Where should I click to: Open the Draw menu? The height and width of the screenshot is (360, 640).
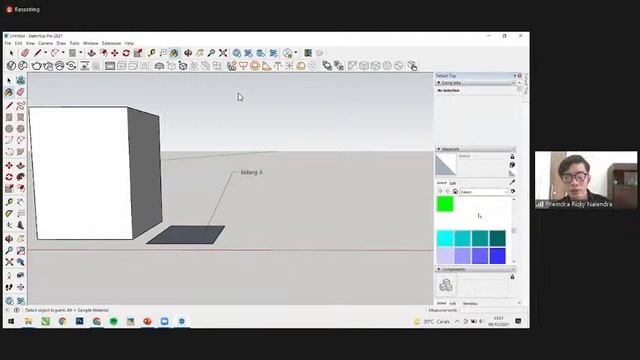(x=61, y=43)
